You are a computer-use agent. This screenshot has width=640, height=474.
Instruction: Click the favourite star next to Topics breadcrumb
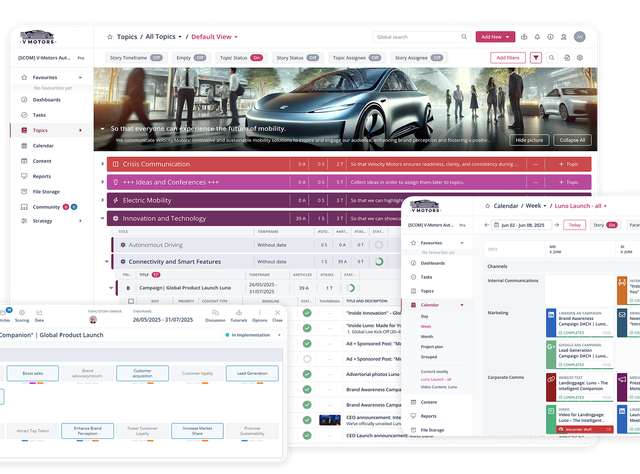coord(110,37)
